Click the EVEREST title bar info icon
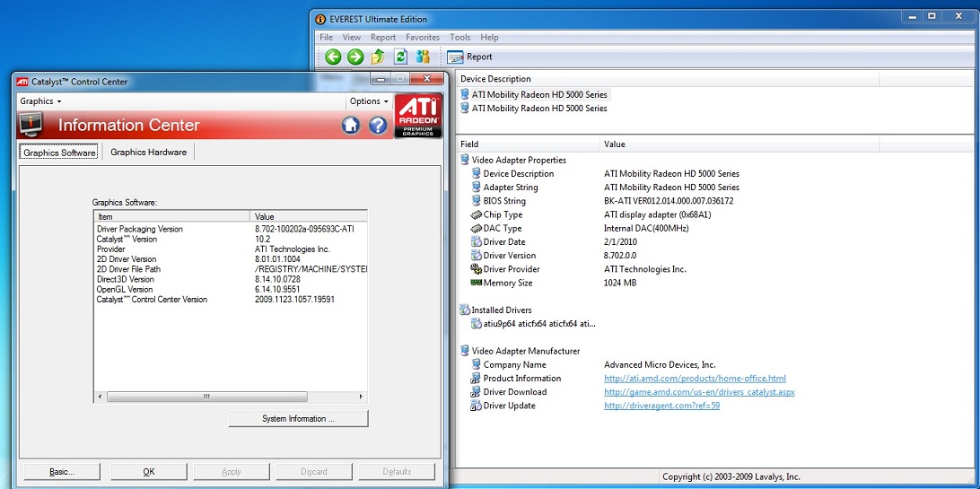Screen dimensions: 980x489 (320, 19)
